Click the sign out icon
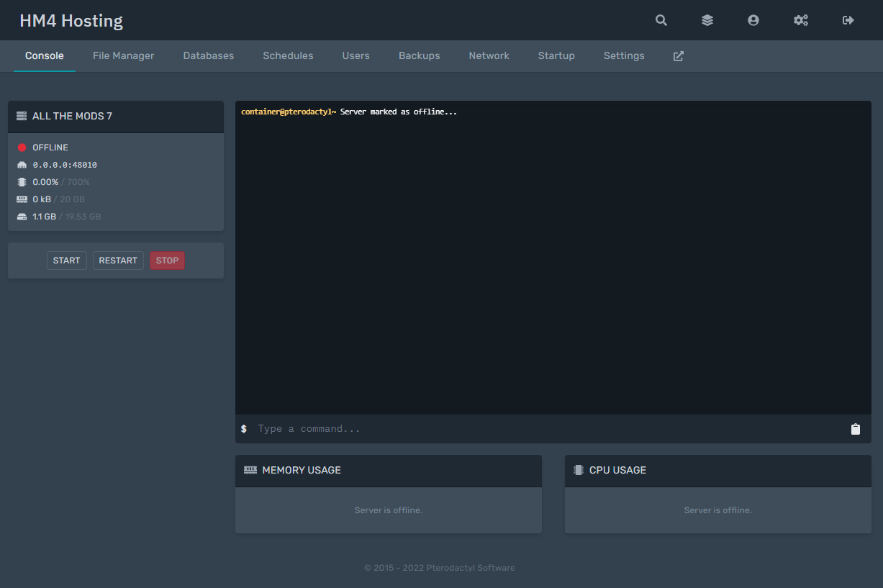 pos(848,20)
